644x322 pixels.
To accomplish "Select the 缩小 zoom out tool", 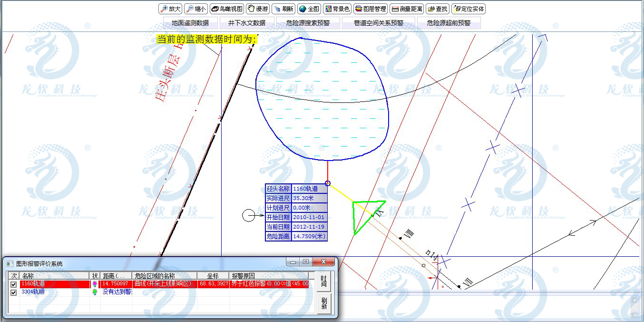I will [196, 9].
